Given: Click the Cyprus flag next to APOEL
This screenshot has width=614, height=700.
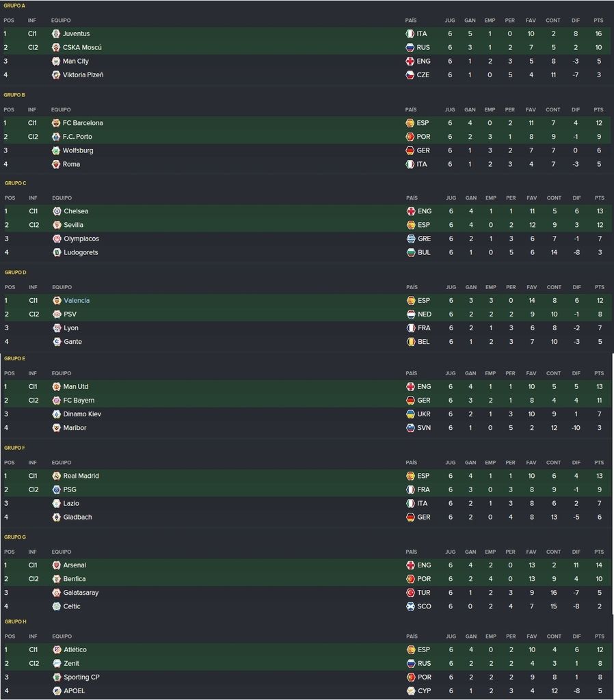Looking at the screenshot, I should tap(411, 690).
